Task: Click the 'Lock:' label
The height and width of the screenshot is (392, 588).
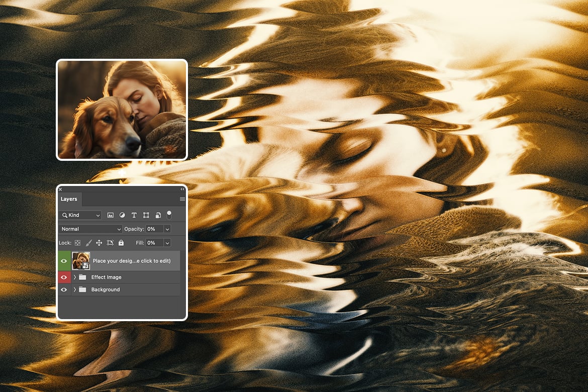Action: (65, 243)
